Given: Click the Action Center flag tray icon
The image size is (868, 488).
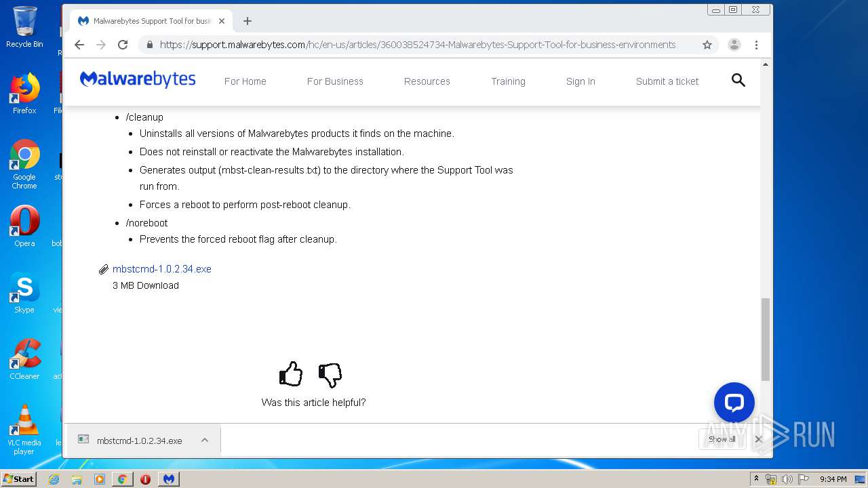Looking at the screenshot, I should pos(804,479).
